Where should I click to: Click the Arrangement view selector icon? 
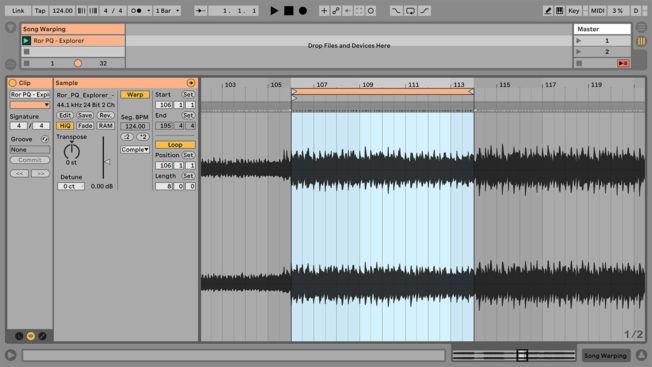[x=641, y=27]
